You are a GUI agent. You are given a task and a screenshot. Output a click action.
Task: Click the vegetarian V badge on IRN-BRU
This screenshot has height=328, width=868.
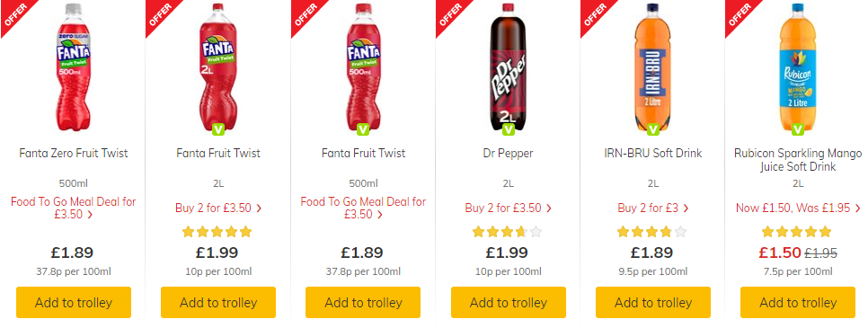(x=653, y=129)
